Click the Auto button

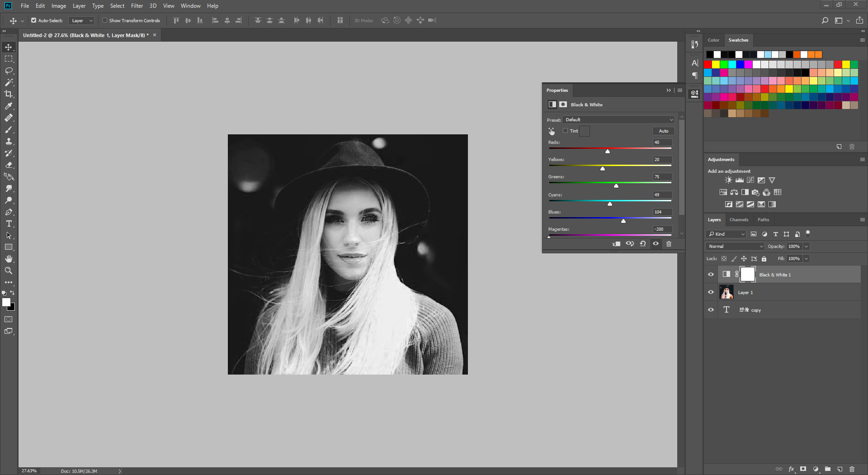coord(663,131)
